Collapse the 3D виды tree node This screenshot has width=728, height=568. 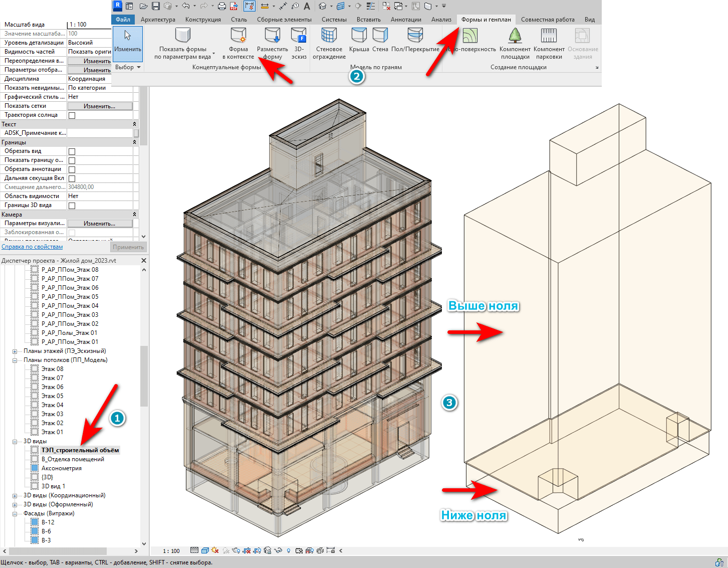pyautogui.click(x=15, y=442)
